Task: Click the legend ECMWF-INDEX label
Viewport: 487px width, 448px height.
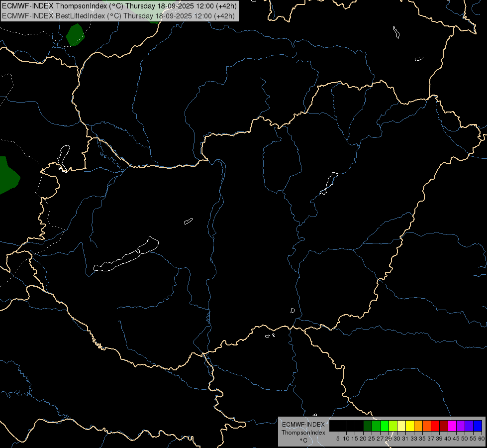Action: coord(303,425)
